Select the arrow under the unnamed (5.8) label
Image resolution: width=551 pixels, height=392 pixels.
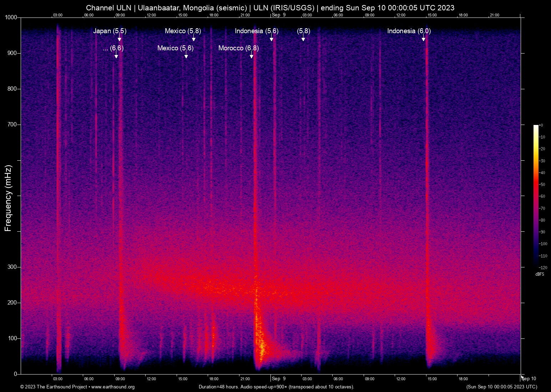tap(303, 39)
